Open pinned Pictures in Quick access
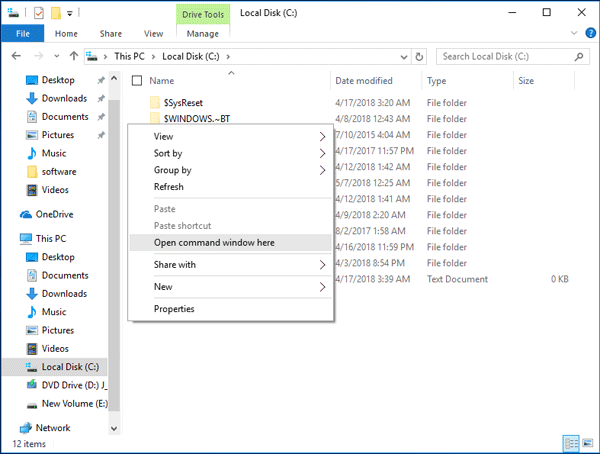 click(x=57, y=135)
